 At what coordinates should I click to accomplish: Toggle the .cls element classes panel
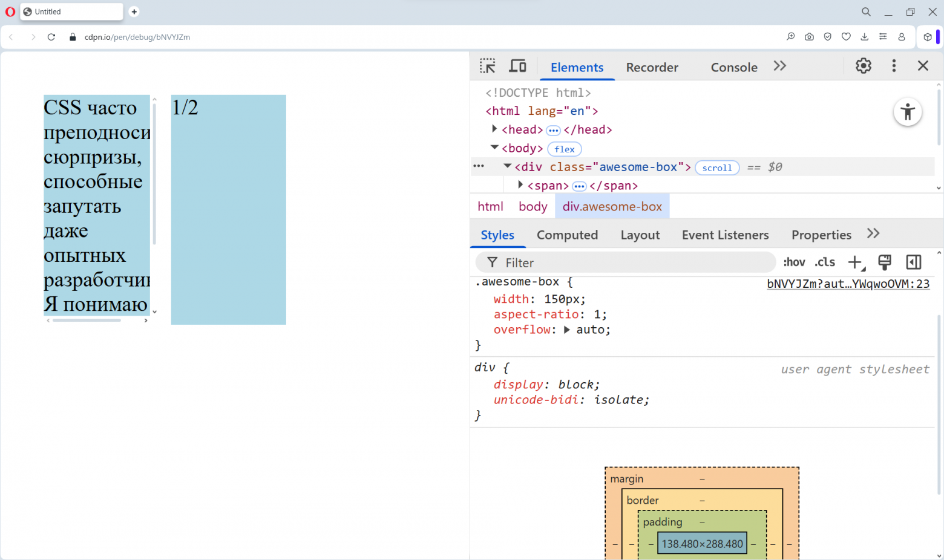point(825,262)
